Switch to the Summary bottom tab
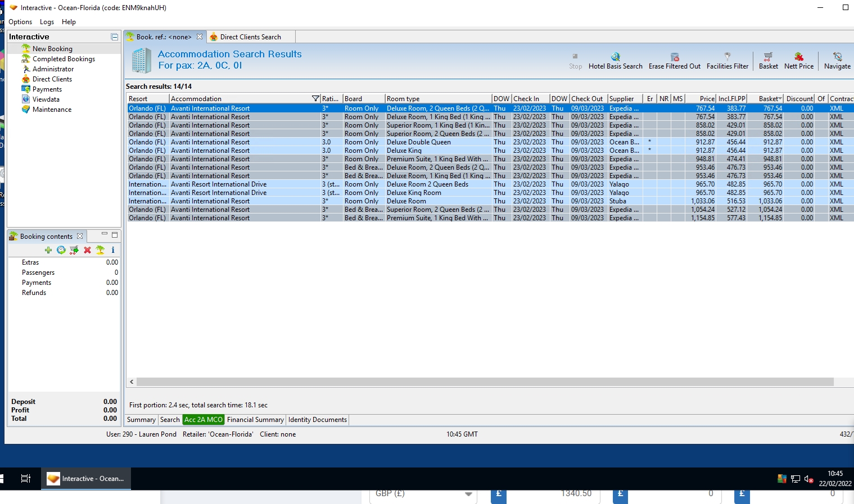 (141, 420)
